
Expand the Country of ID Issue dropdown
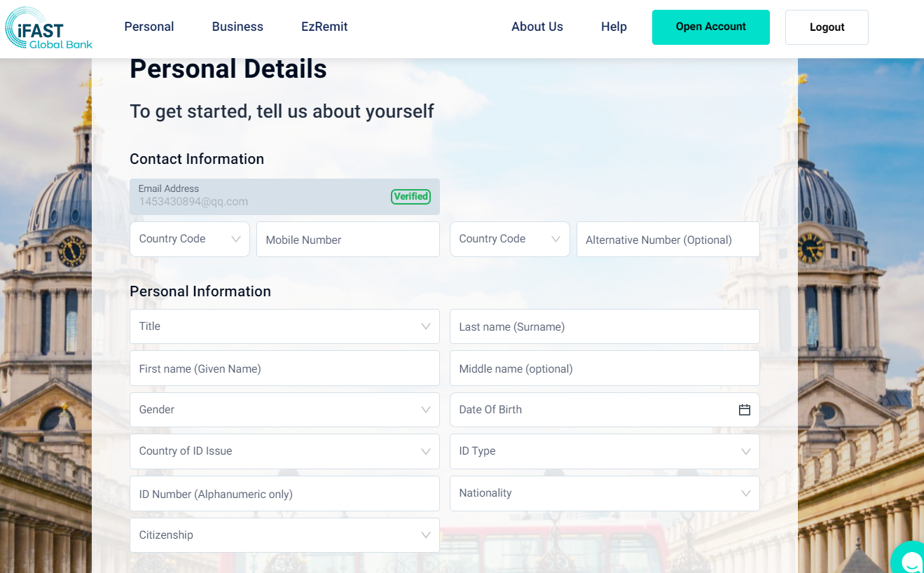pos(284,451)
